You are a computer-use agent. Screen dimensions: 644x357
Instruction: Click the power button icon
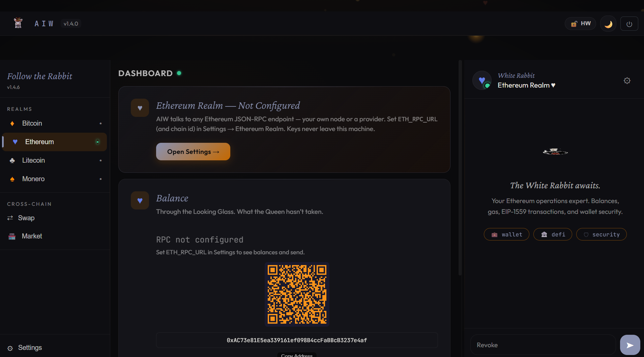point(629,24)
